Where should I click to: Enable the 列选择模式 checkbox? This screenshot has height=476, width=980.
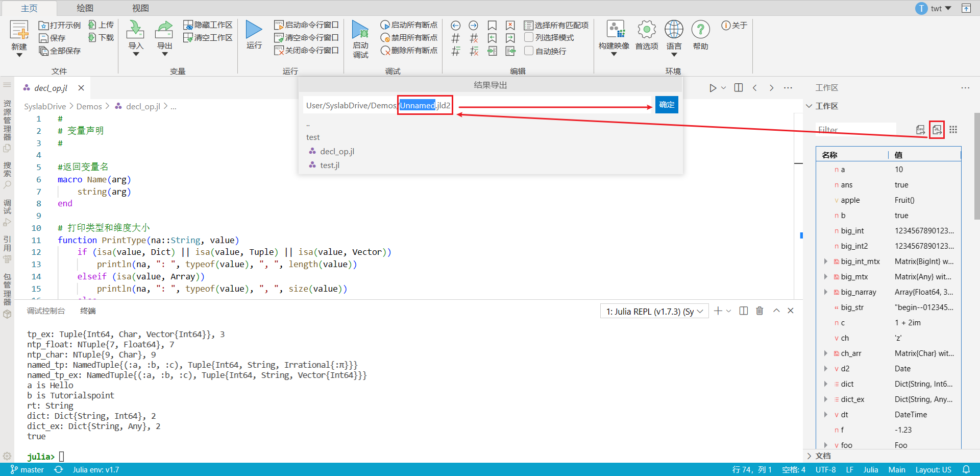(x=529, y=38)
